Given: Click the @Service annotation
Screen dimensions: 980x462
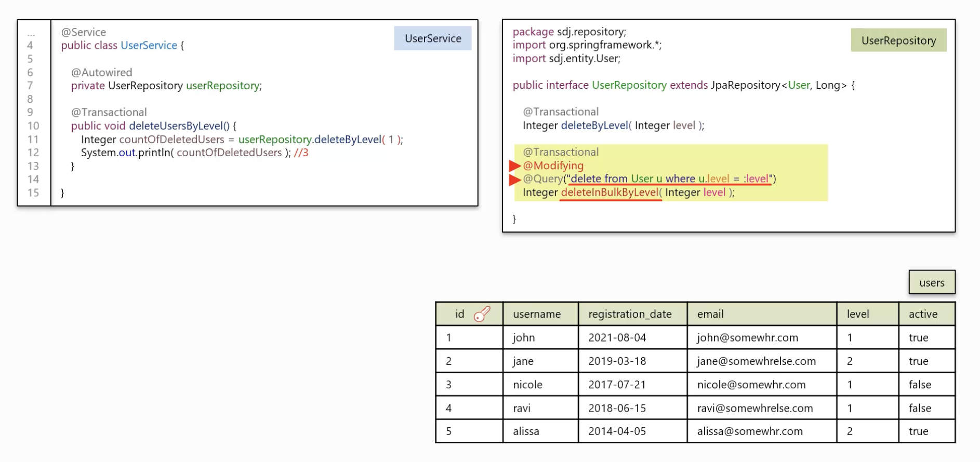Looking at the screenshot, I should pyautogui.click(x=83, y=32).
